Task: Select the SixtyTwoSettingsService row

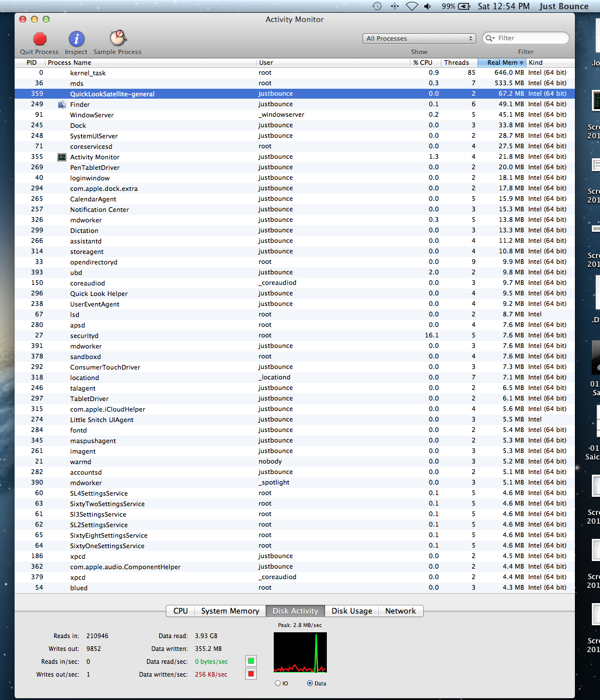Action: [x=295, y=504]
